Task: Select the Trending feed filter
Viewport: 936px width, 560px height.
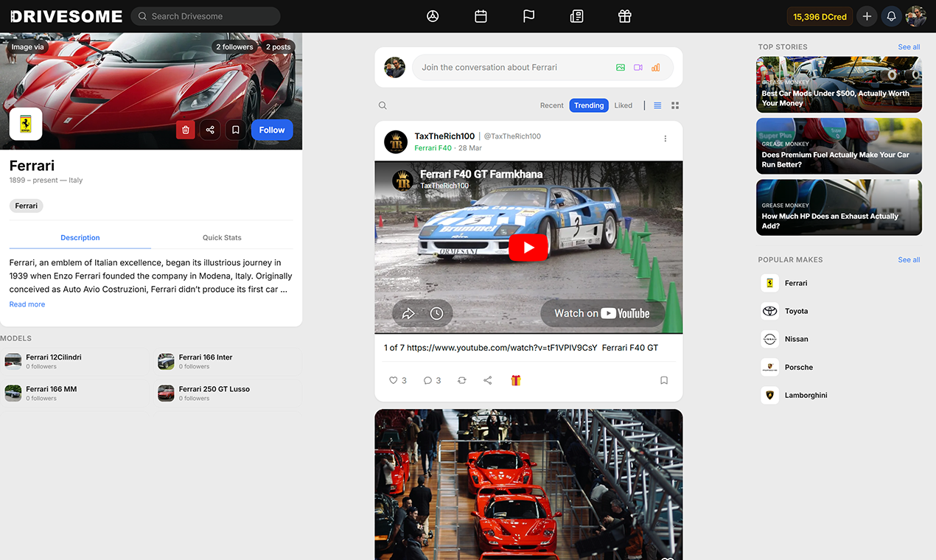Action: click(x=589, y=105)
